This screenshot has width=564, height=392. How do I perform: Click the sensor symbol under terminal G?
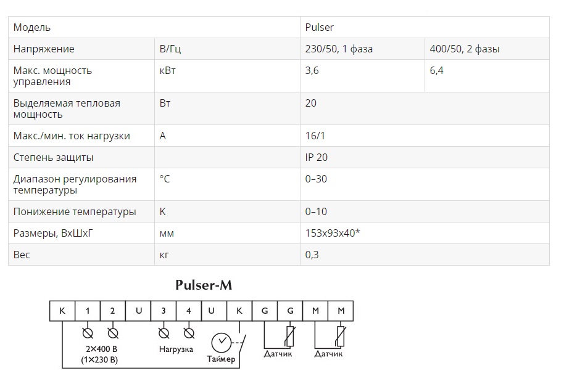tap(290, 337)
